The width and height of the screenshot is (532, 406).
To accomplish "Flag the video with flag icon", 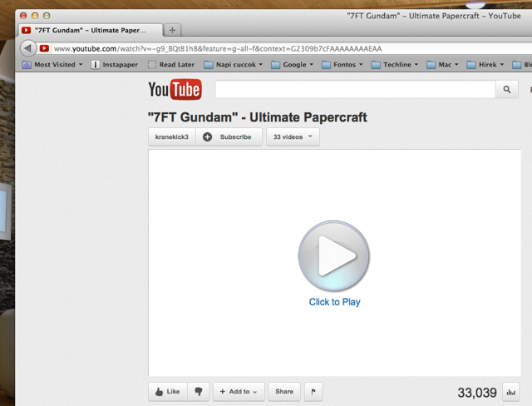I will pyautogui.click(x=313, y=391).
